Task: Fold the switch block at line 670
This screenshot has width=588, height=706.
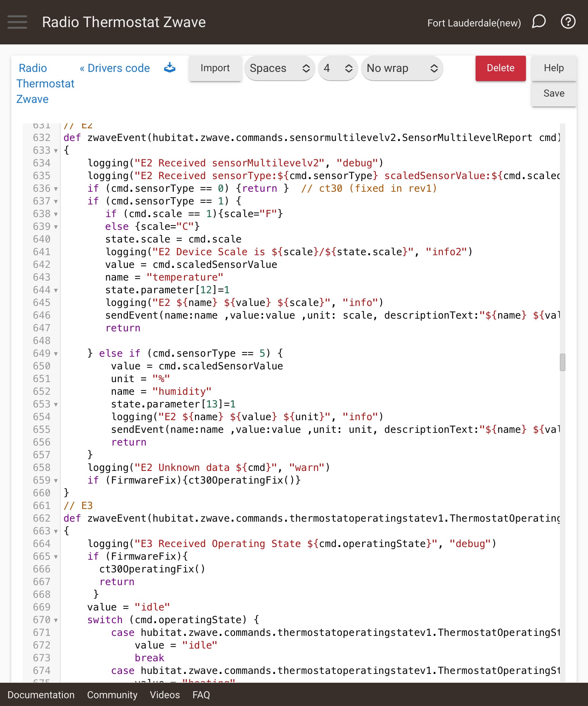Action: point(56,620)
